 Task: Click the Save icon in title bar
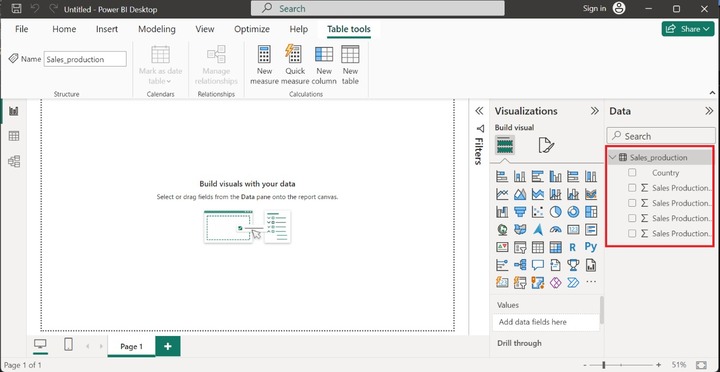pyautogui.click(x=16, y=8)
